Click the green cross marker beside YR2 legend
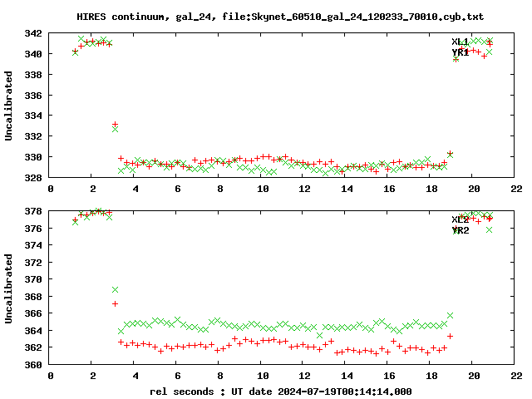Viewport: 532px width, 399px height. [x=489, y=229]
